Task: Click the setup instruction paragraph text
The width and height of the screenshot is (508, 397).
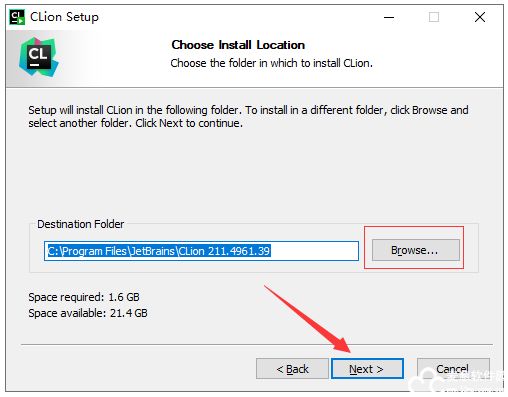Action: (x=248, y=116)
